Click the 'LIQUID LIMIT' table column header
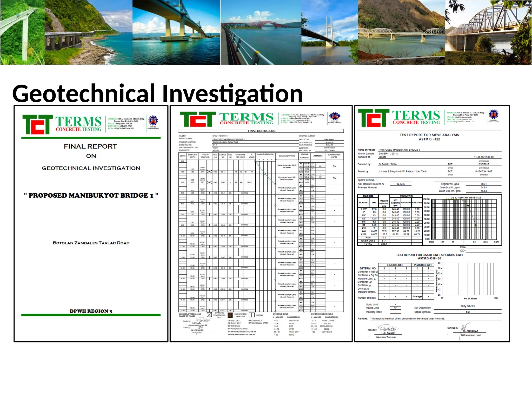Image resolution: width=532 pixels, height=399 pixels. (x=395, y=265)
